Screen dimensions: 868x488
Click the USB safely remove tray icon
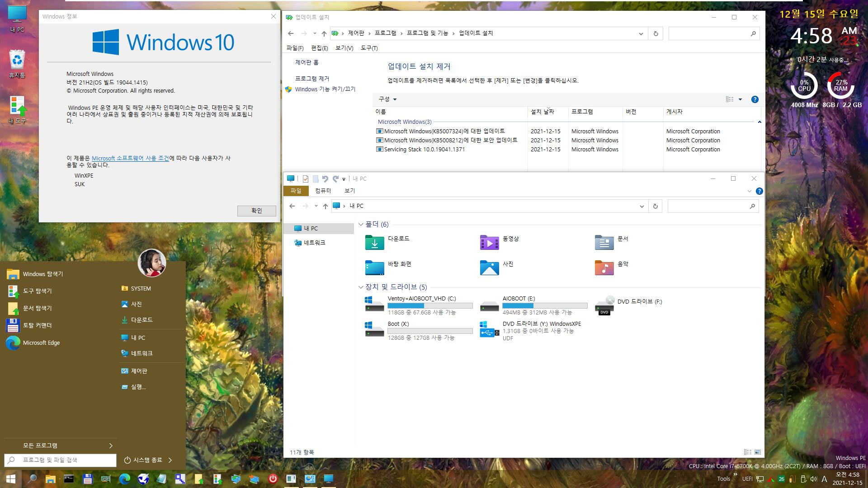[803, 479]
